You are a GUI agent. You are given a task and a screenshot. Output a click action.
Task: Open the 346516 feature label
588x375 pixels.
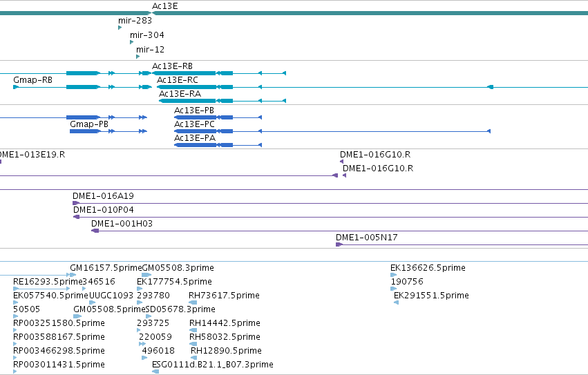(x=99, y=282)
